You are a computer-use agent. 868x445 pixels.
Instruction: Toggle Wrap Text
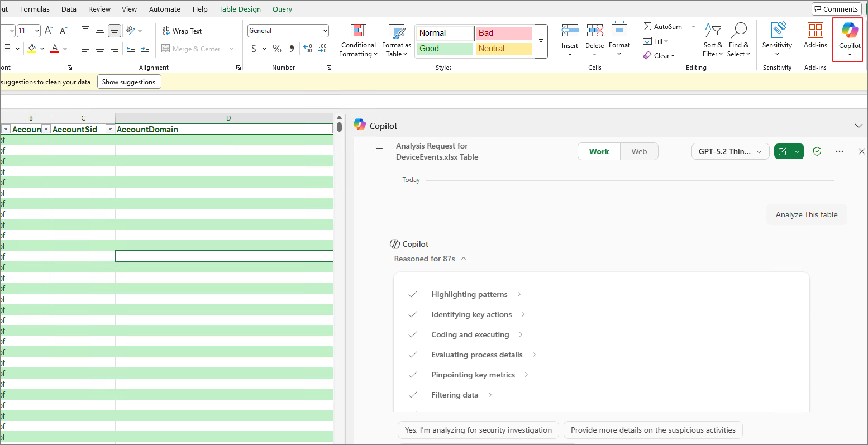(x=182, y=31)
